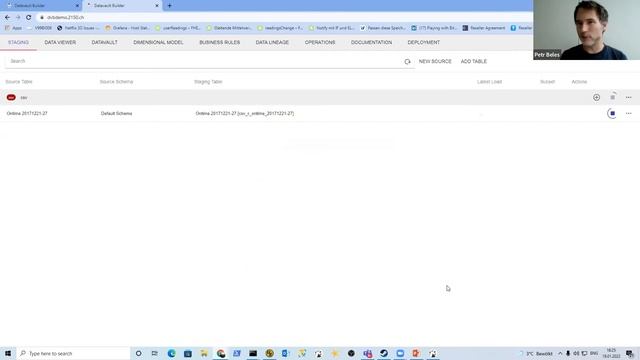The image size is (640, 360).
Task: Click the Source Schema column header
Action: click(116, 82)
